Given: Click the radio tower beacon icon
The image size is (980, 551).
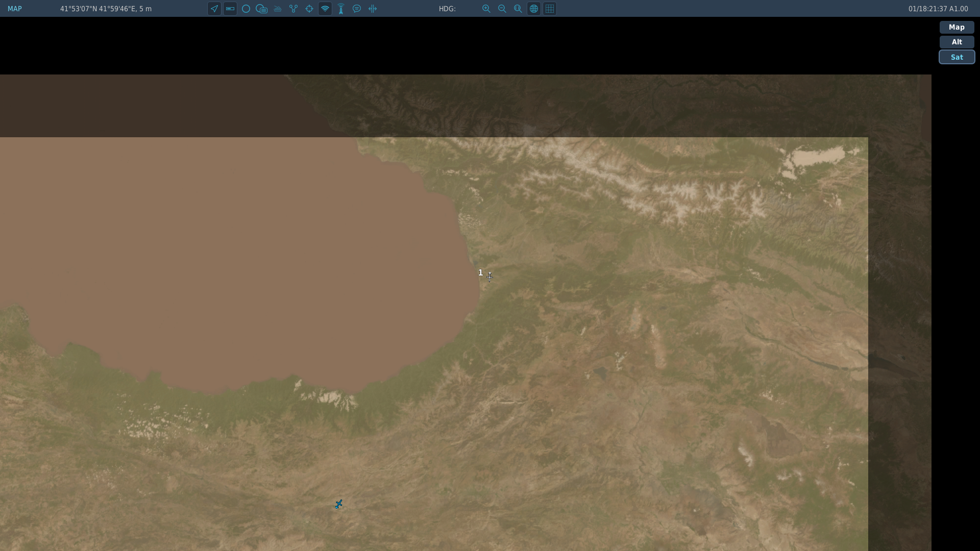Looking at the screenshot, I should tap(341, 9).
